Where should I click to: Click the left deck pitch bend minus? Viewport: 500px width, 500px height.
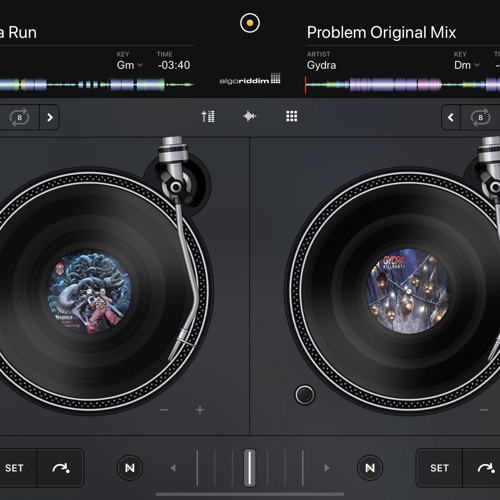[164, 410]
